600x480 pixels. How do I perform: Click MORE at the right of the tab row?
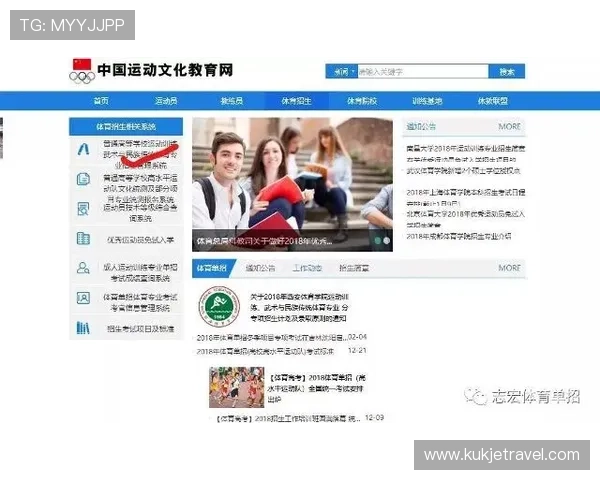[509, 268]
